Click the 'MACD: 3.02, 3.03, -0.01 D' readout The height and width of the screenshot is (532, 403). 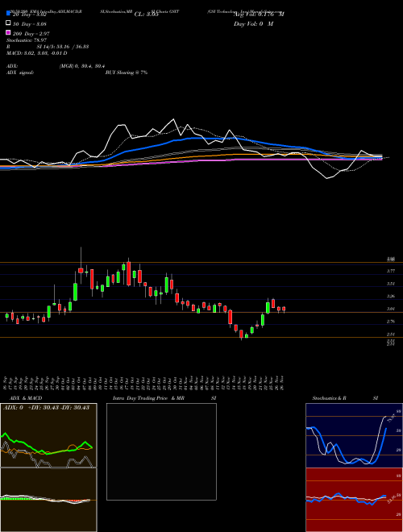(36, 53)
